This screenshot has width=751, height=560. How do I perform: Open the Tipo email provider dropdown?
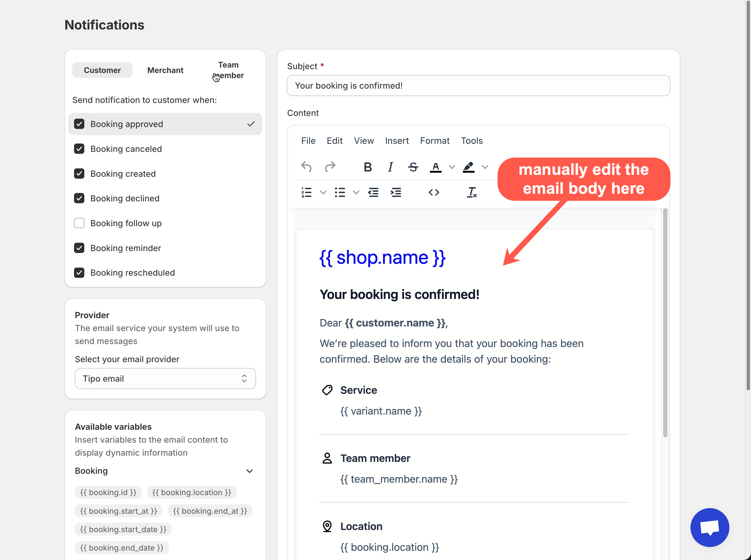(165, 379)
